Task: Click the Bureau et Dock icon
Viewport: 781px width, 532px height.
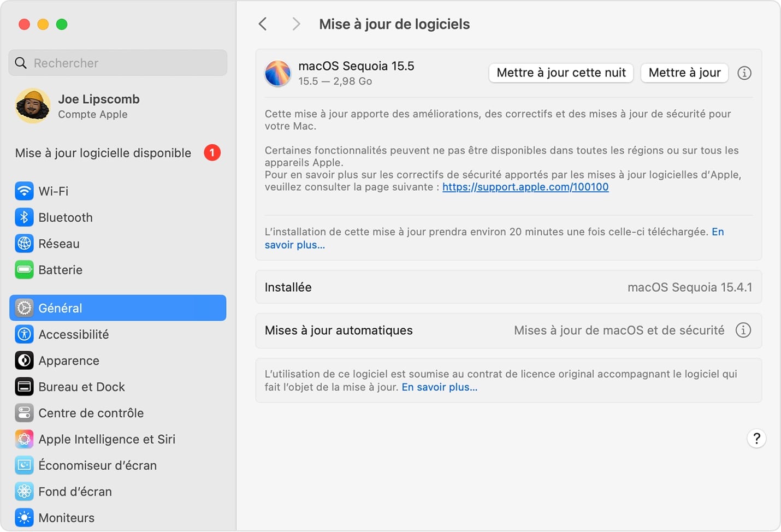Action: [x=24, y=387]
